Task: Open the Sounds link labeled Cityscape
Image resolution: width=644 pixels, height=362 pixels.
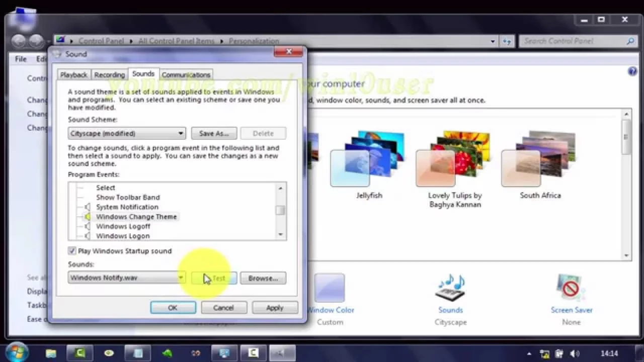Action: (x=450, y=310)
